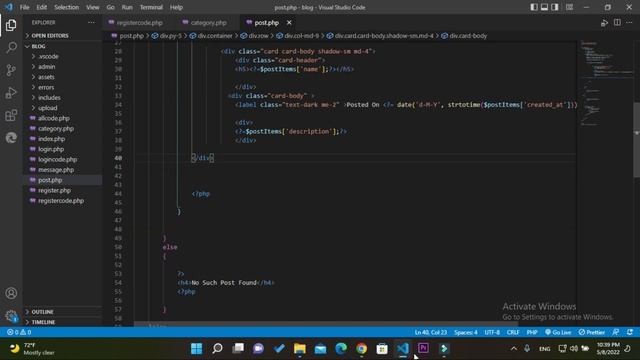Image resolution: width=640 pixels, height=360 pixels.
Task: Open the Explorer view in activity bar
Action: click(x=11, y=25)
